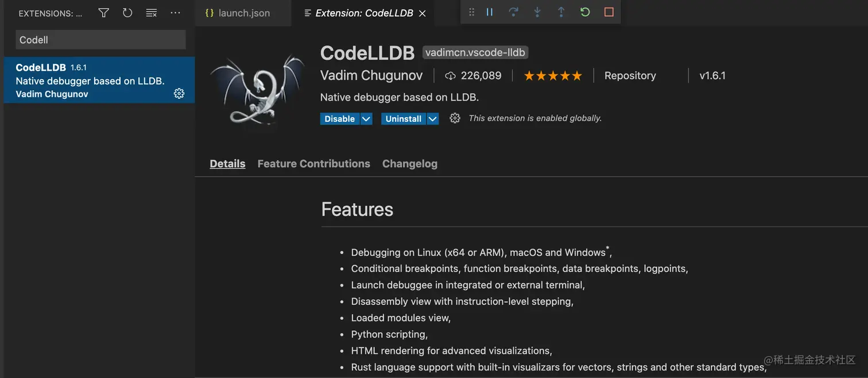Click the Disable button

coord(340,119)
